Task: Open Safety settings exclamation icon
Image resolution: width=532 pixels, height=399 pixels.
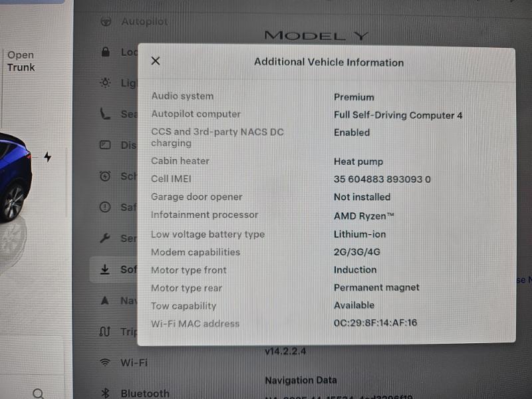Action: pyautogui.click(x=105, y=207)
